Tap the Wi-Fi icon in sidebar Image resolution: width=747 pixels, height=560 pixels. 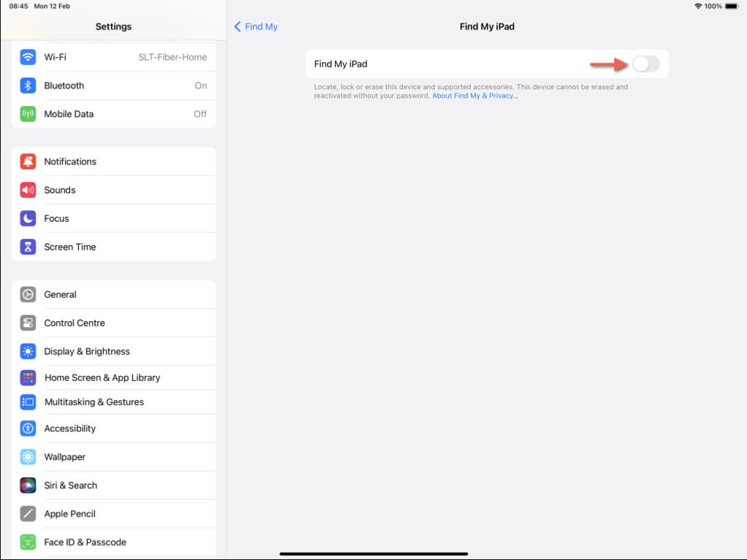tap(28, 57)
